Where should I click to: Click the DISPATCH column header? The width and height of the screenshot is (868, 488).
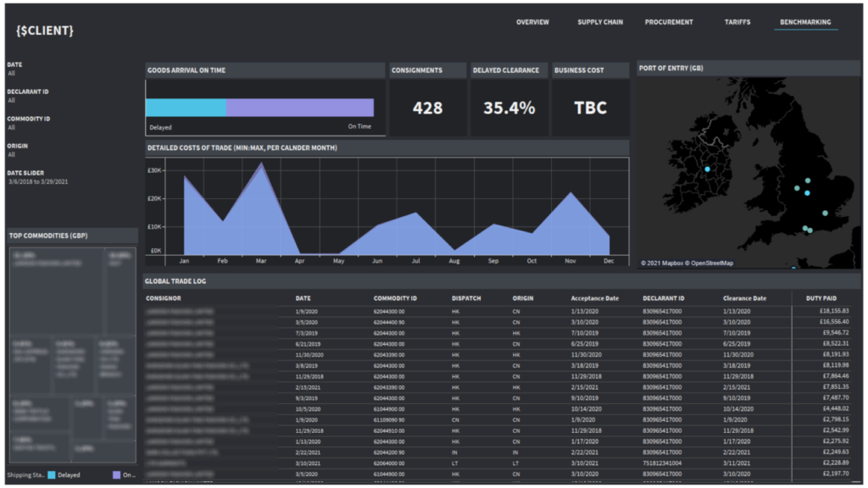466,298
